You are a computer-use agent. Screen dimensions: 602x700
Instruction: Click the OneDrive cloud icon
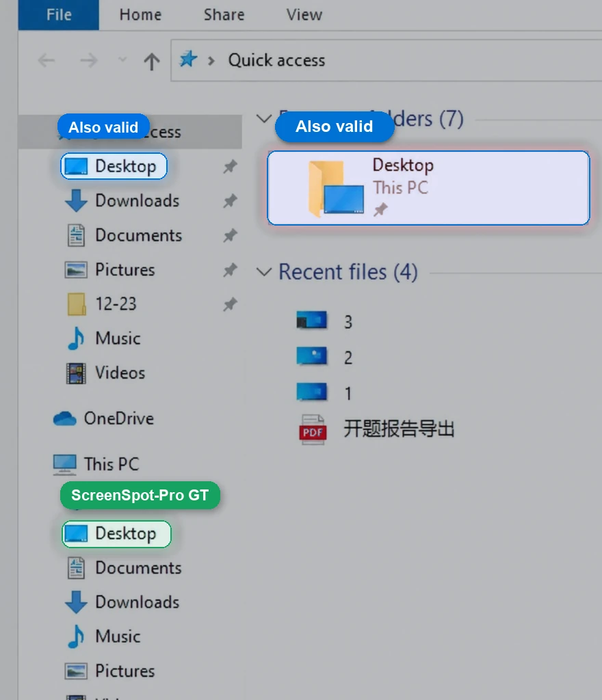pyautogui.click(x=65, y=419)
